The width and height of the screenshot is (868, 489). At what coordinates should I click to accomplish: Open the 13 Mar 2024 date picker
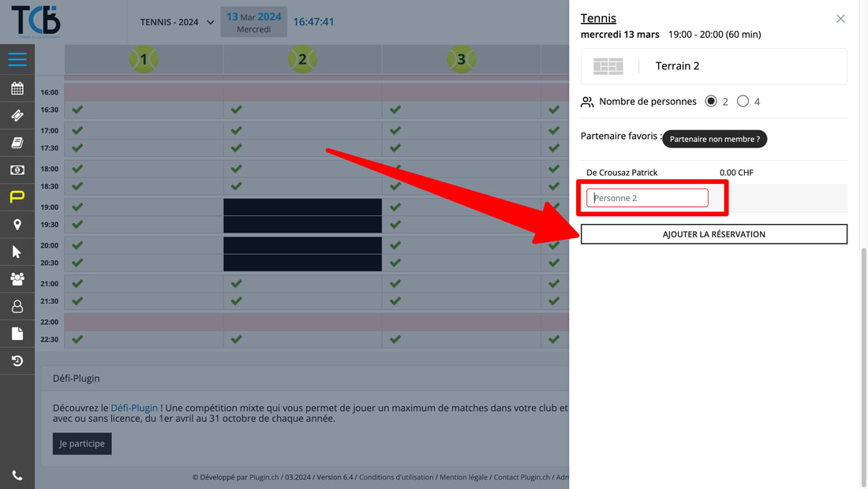click(253, 22)
